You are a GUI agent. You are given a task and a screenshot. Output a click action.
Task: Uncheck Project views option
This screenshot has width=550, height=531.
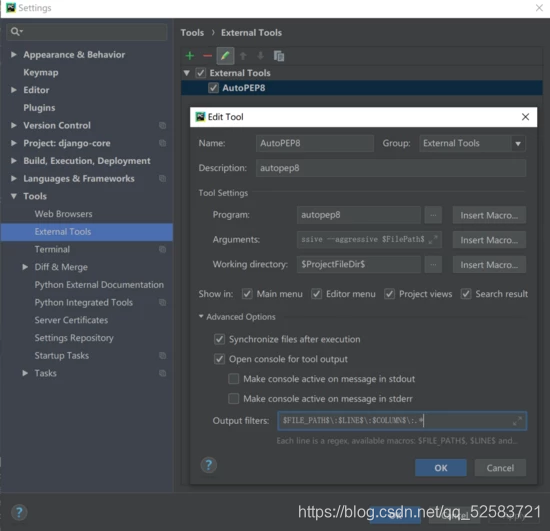pyautogui.click(x=389, y=294)
